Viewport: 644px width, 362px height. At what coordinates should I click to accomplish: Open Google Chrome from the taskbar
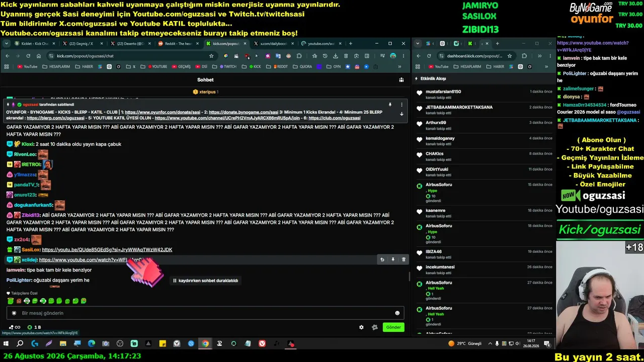205,344
